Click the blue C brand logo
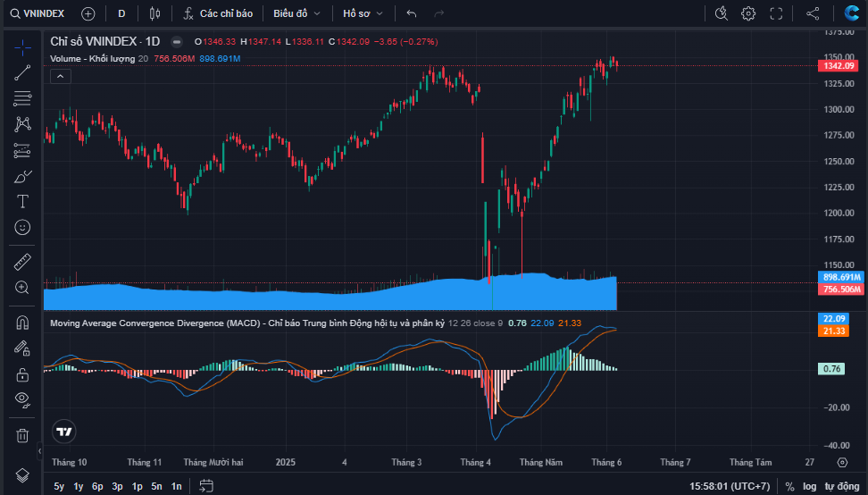This screenshot has height=495, width=868. click(x=851, y=13)
